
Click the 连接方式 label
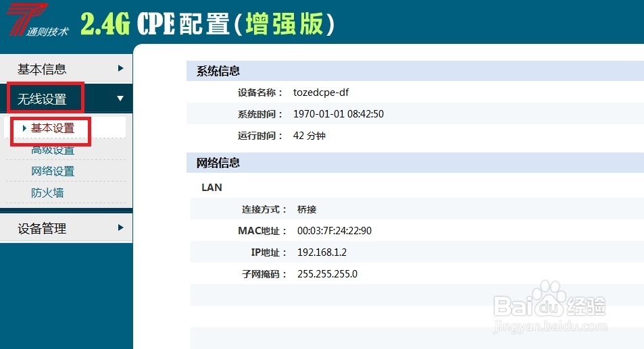[x=264, y=209]
